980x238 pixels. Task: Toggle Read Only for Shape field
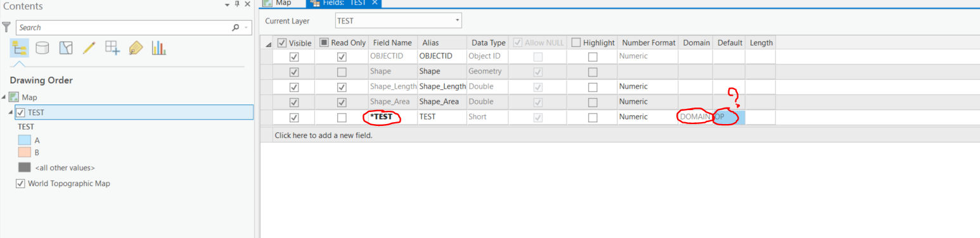tap(342, 72)
